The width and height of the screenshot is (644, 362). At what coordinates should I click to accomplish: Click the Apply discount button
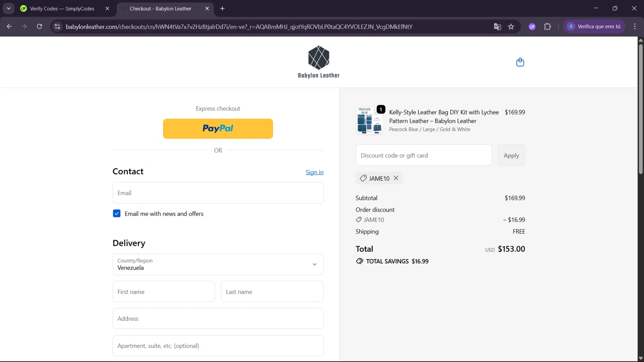(x=511, y=155)
